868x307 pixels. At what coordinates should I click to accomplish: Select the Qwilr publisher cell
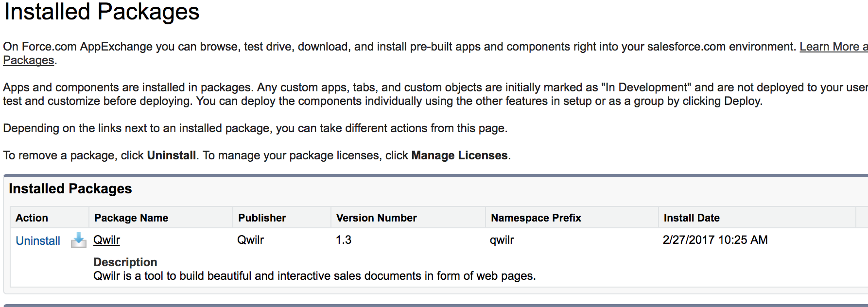click(251, 240)
